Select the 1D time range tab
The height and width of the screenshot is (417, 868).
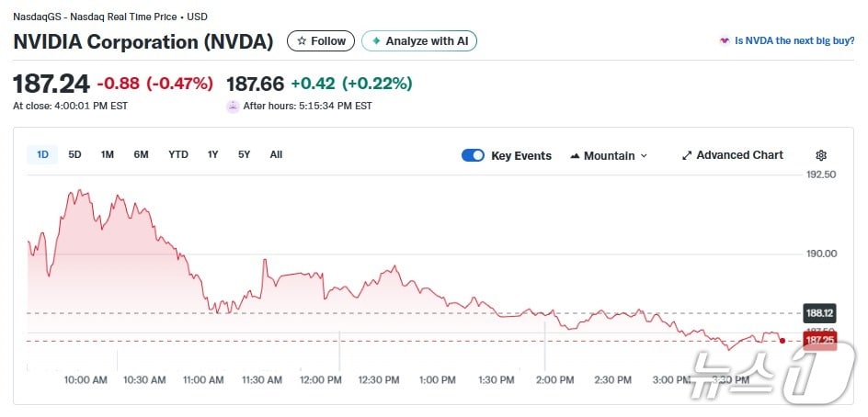click(42, 154)
